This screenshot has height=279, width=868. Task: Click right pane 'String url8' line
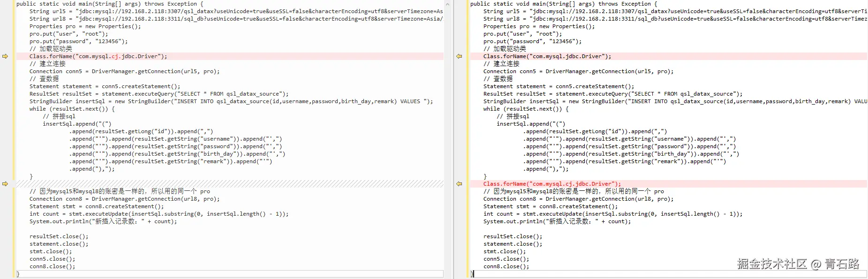pyautogui.click(x=675, y=19)
